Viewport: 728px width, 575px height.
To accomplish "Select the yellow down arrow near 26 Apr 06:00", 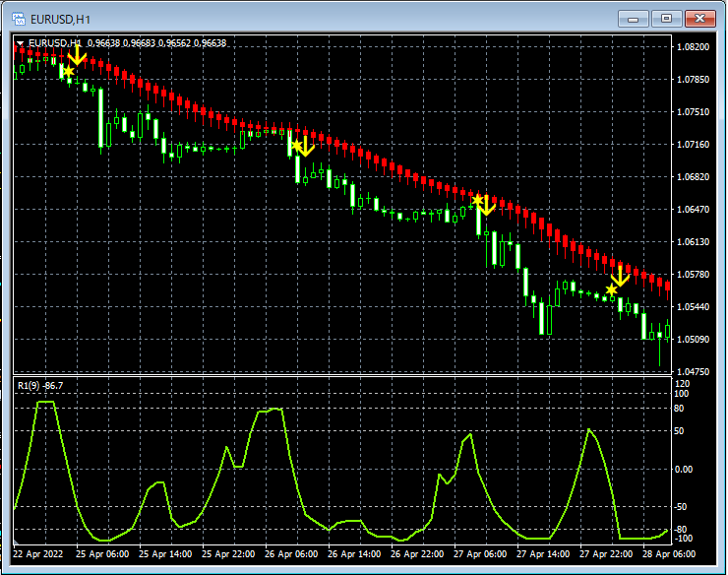I will [305, 146].
